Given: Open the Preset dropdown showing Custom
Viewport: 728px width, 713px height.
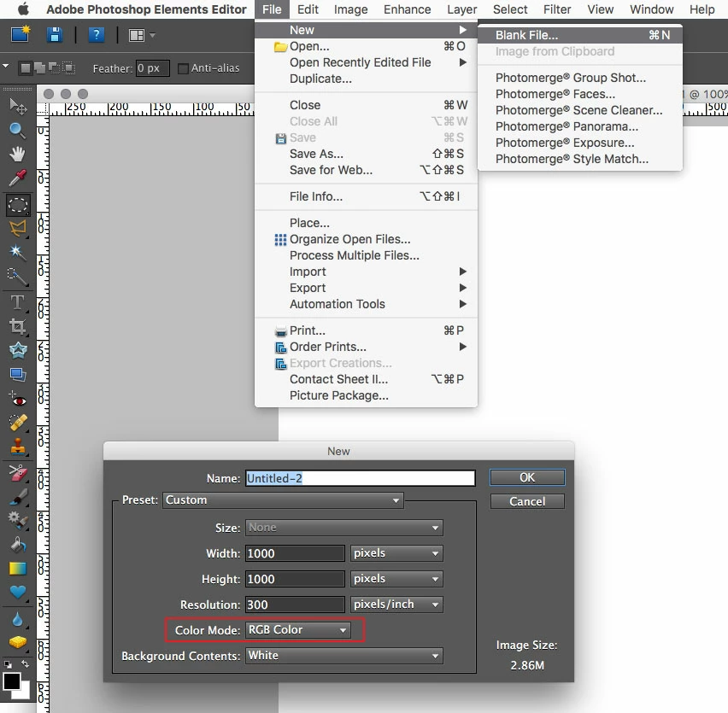Looking at the screenshot, I should pyautogui.click(x=283, y=500).
